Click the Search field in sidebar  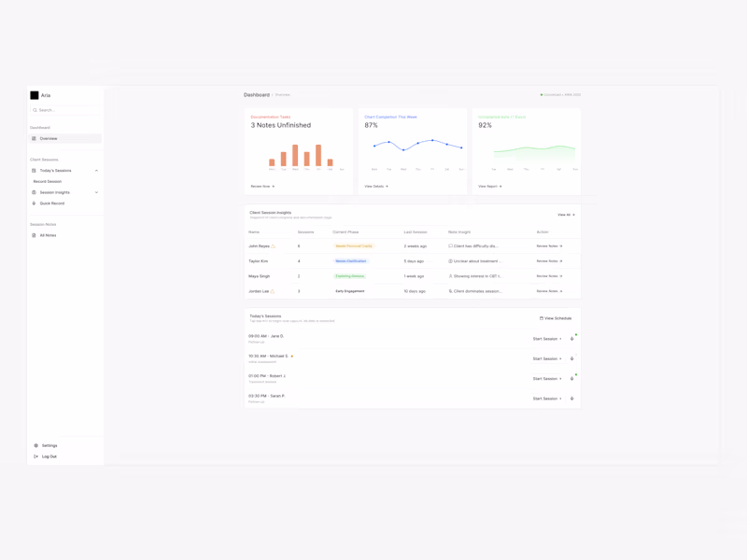(65, 110)
